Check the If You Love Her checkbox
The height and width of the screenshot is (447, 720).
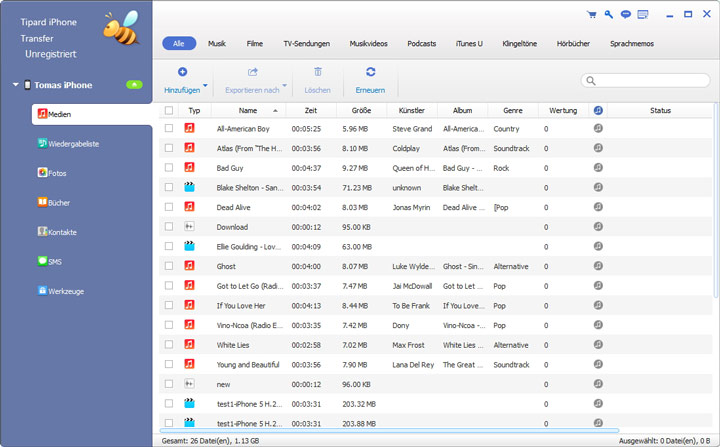pos(169,305)
